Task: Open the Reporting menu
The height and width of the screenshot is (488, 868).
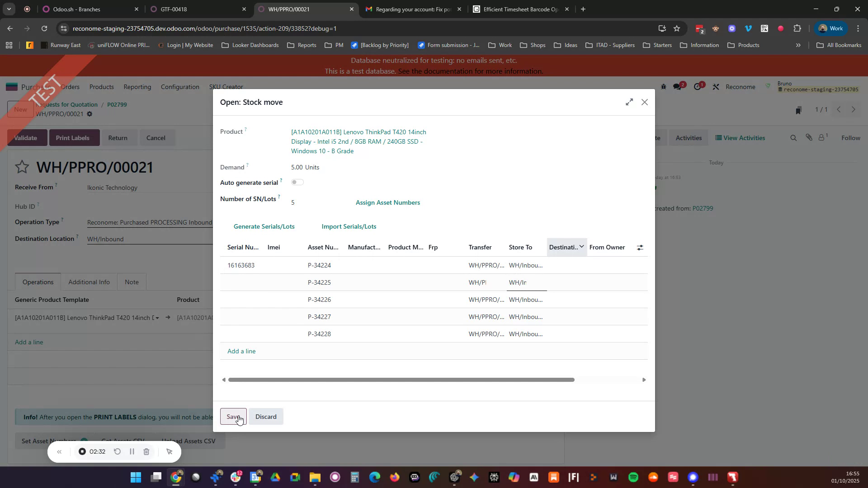Action: click(x=137, y=87)
